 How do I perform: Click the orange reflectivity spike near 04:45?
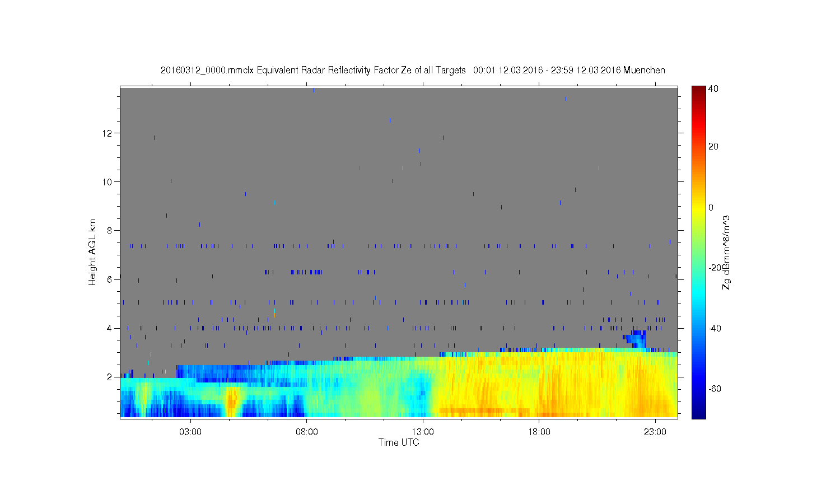click(x=232, y=400)
